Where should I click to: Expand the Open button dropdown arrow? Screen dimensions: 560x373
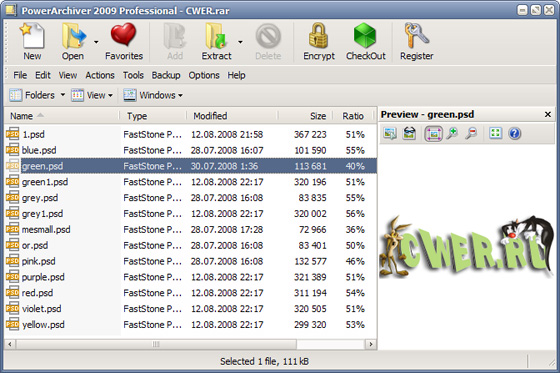click(96, 42)
